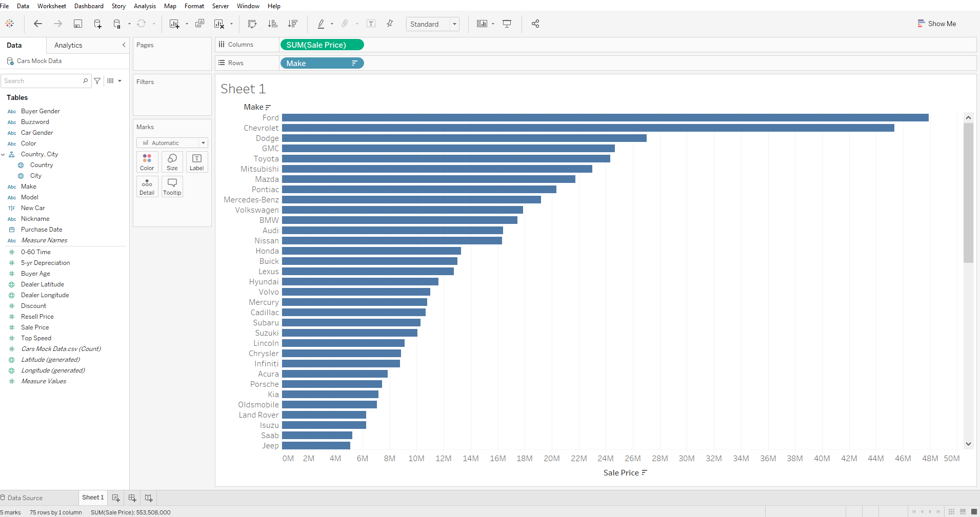Toggle Fix axes pin icon
The width and height of the screenshot is (980, 517).
tap(390, 24)
